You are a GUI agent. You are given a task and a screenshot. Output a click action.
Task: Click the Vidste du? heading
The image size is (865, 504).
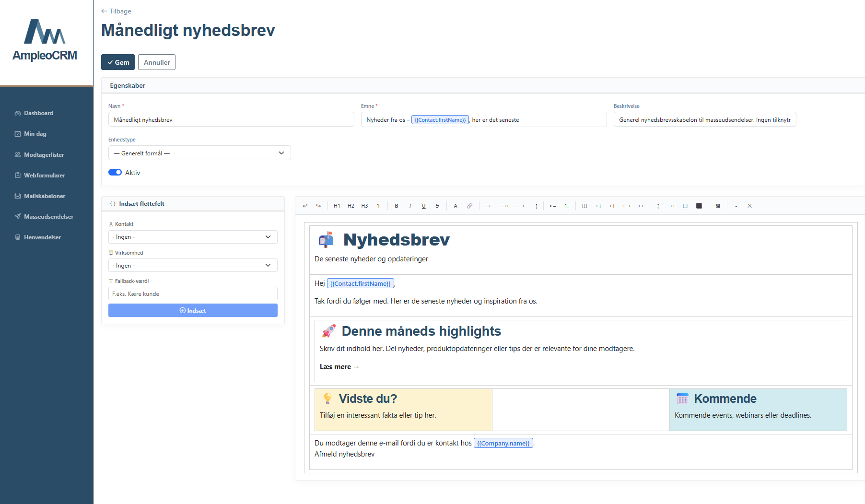pyautogui.click(x=368, y=399)
